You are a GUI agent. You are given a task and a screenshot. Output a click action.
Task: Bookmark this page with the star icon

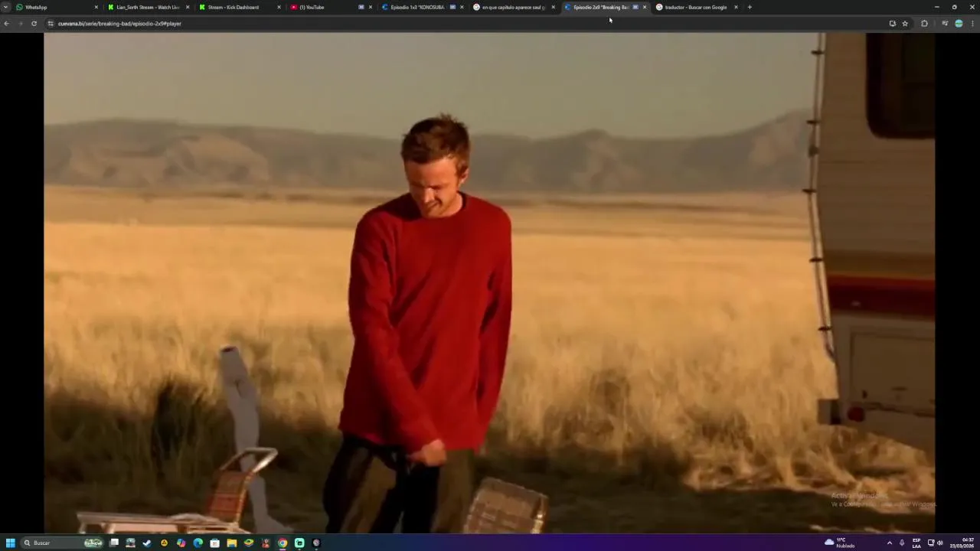[905, 24]
